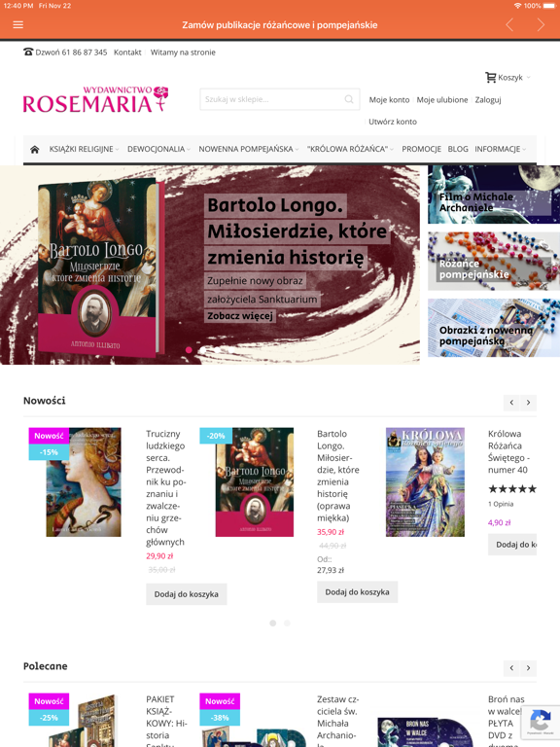Open the Promocje menu item

pos(421,149)
